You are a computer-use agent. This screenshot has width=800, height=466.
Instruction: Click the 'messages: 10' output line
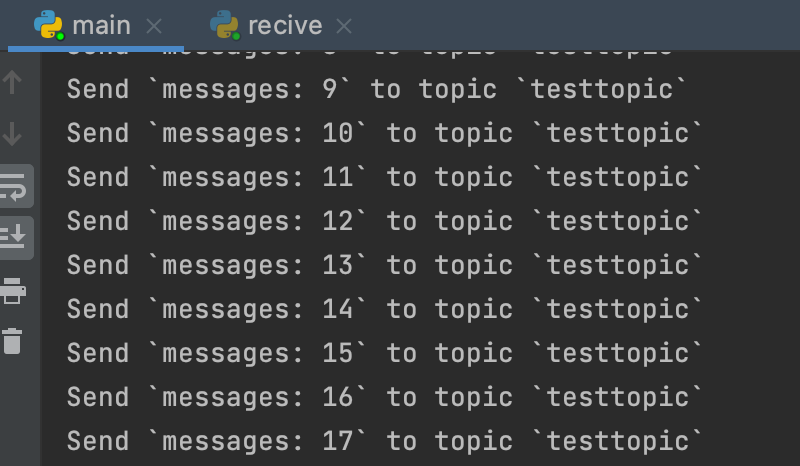tap(385, 134)
